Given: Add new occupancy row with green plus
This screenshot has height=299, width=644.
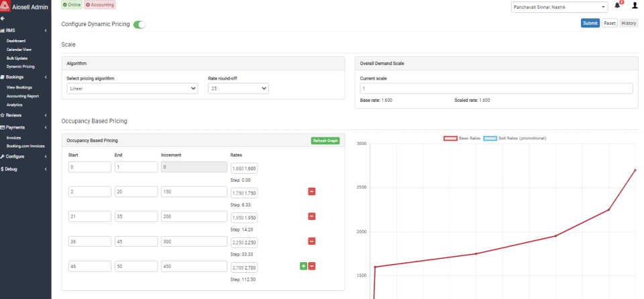Looking at the screenshot, I should tap(303, 266).
